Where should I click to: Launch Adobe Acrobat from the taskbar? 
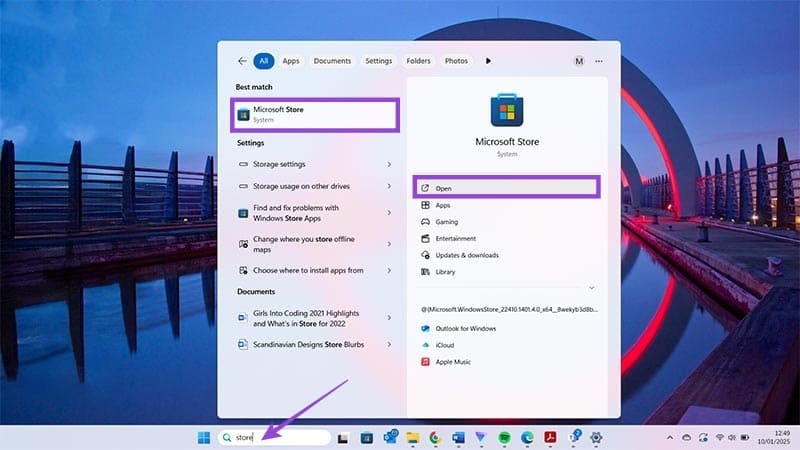550,438
